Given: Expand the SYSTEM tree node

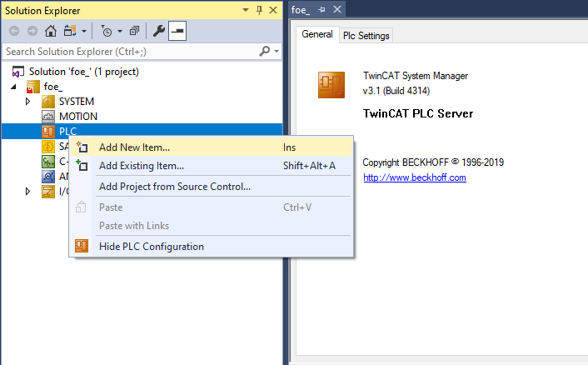Looking at the screenshot, I should [28, 102].
